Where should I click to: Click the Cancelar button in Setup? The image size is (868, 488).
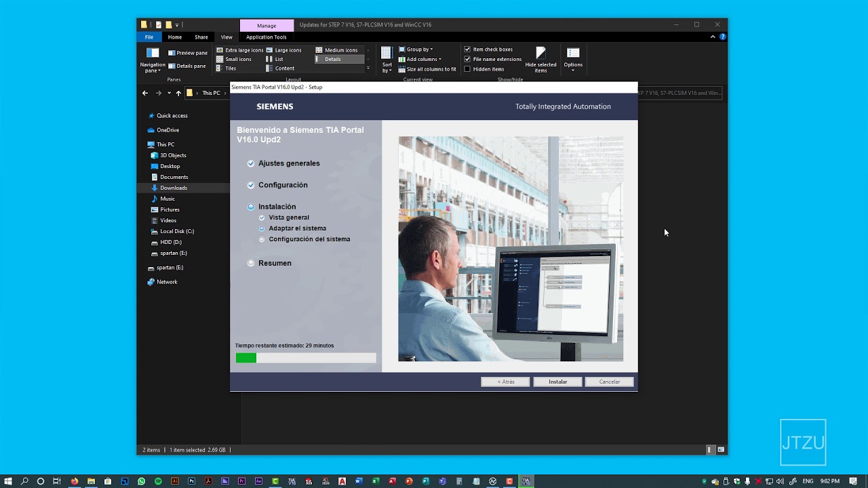point(609,382)
